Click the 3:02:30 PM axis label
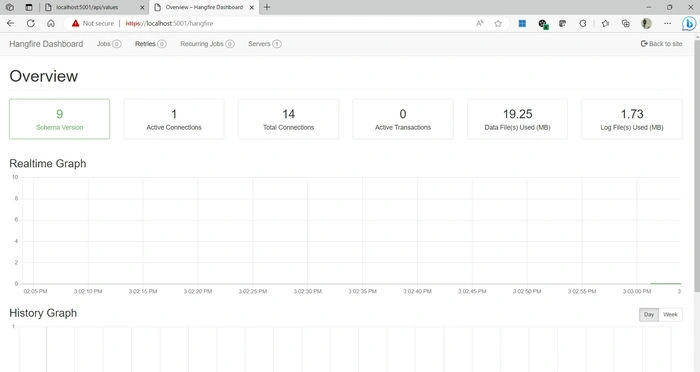This screenshot has height=372, width=700. 308,291
